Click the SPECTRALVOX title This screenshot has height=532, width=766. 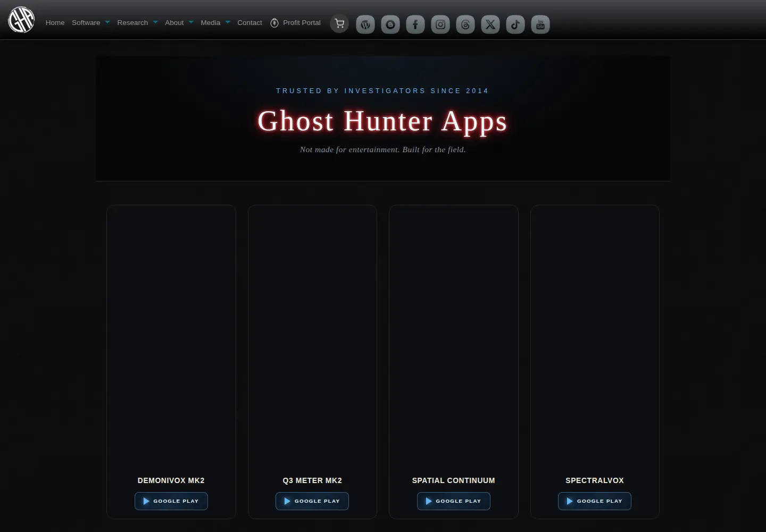pos(595,480)
